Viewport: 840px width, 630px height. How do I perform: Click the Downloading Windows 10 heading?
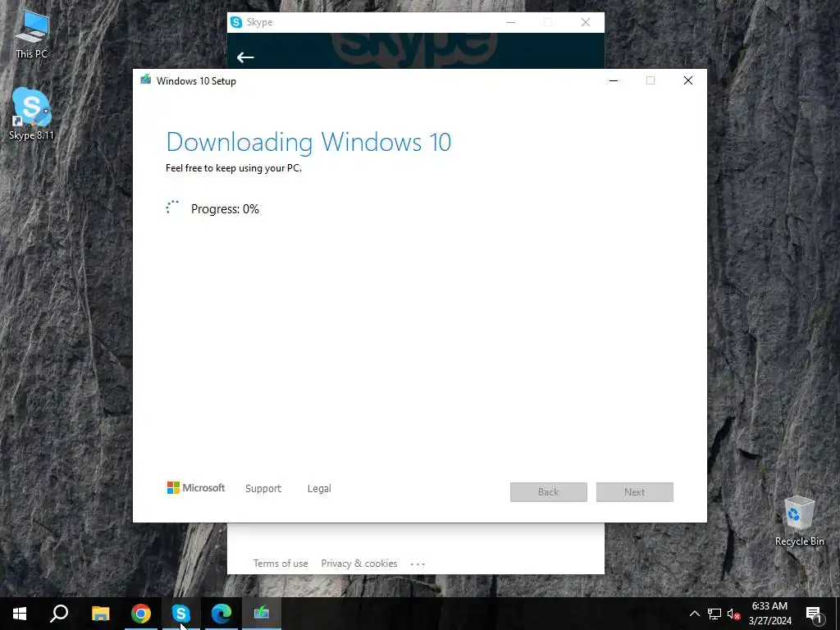click(x=308, y=142)
